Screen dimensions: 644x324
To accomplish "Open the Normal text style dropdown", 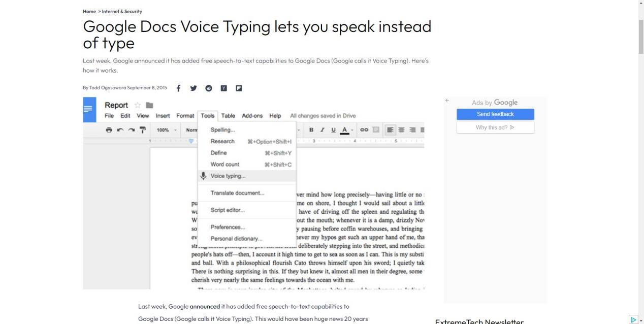I will 192,130.
